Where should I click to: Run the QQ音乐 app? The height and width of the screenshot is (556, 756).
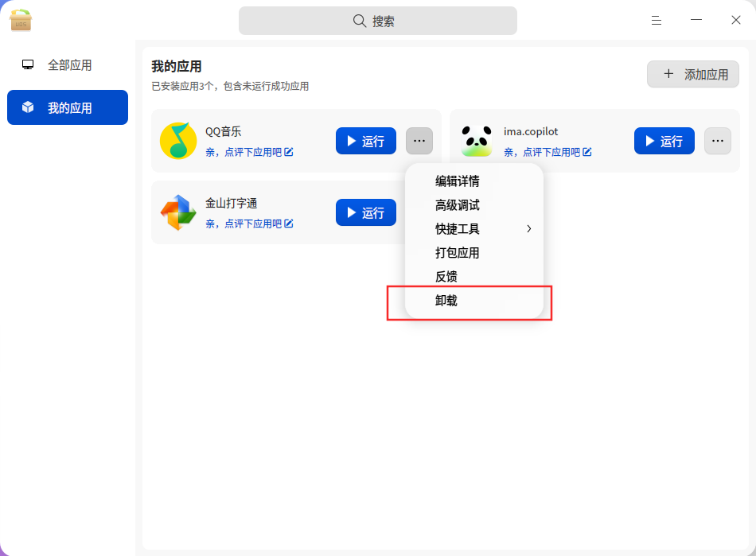366,141
